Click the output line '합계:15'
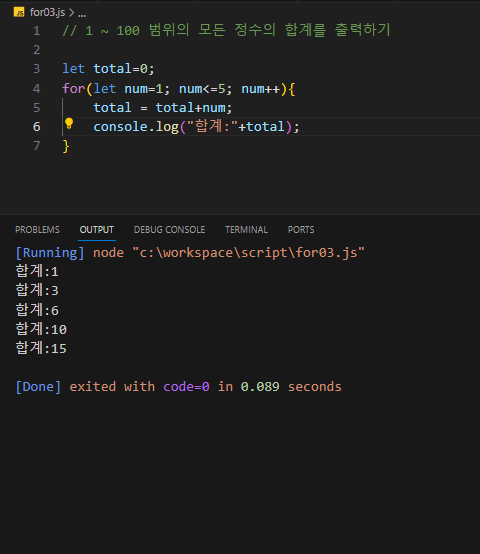480x554 pixels. [41, 348]
